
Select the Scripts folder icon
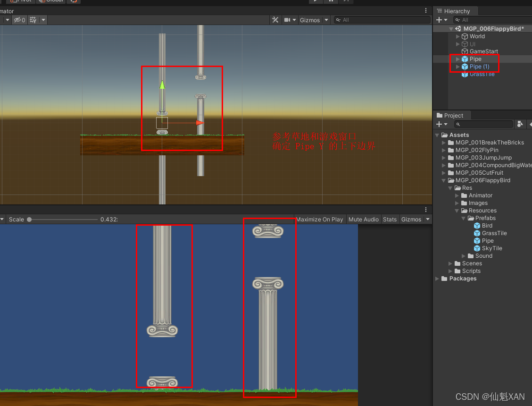(457, 271)
